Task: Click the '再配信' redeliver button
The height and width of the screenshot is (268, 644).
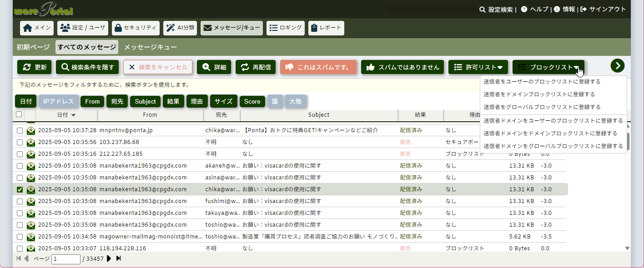Action: tap(256, 67)
